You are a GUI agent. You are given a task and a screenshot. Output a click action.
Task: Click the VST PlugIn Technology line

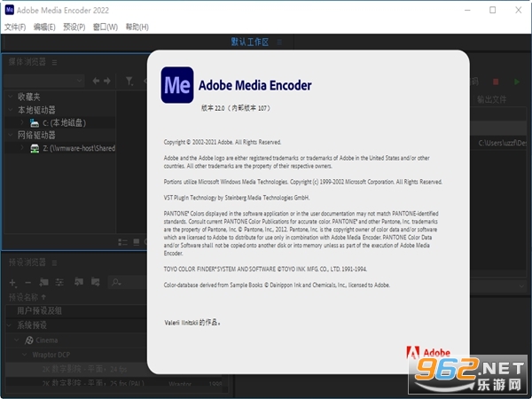[x=237, y=198]
